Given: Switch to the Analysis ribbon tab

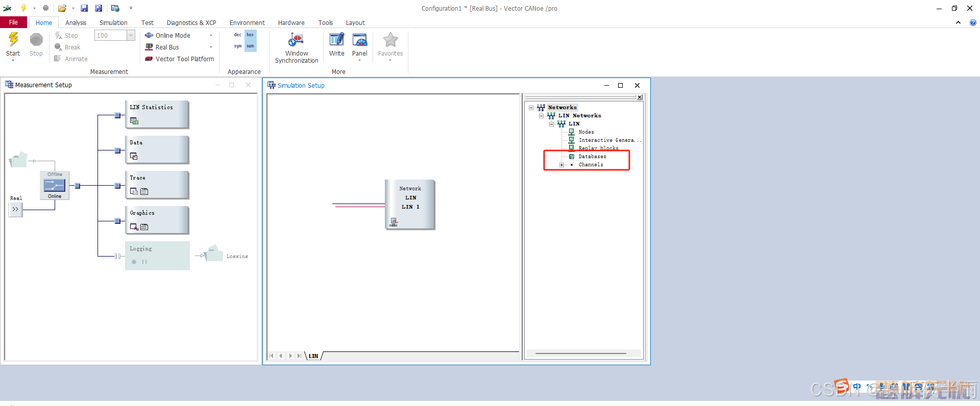Looking at the screenshot, I should (x=76, y=22).
